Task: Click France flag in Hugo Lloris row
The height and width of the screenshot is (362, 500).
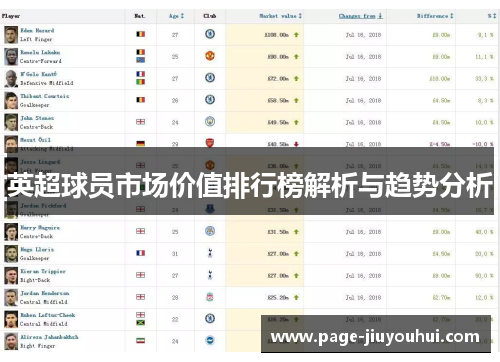Action: click(x=140, y=253)
